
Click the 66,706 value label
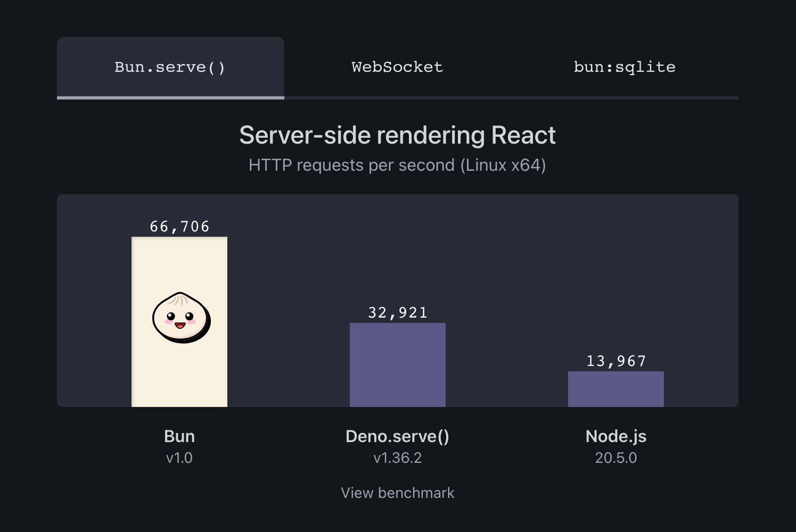(x=179, y=226)
